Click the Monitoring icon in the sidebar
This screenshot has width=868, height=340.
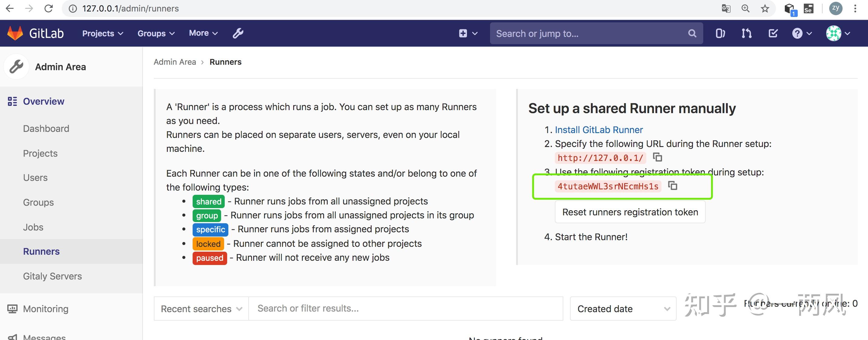pyautogui.click(x=12, y=309)
